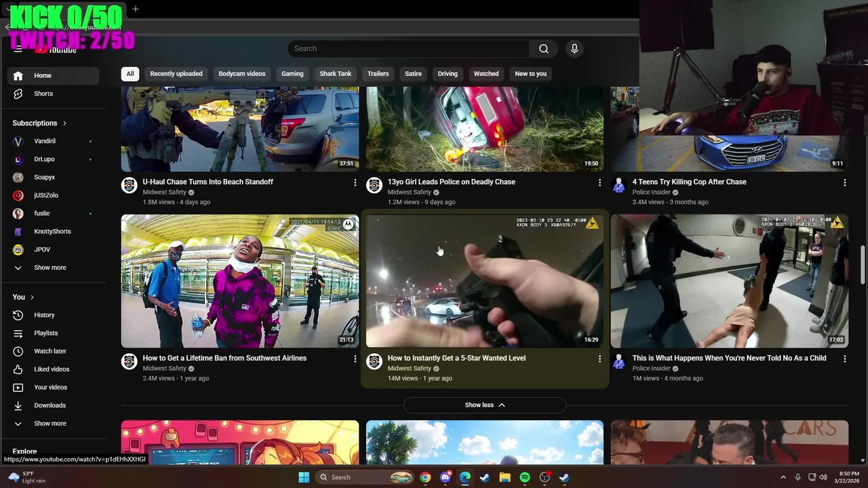Image resolution: width=868 pixels, height=488 pixels.
Task: Open OBS Studio from the taskbar
Action: coord(545,477)
